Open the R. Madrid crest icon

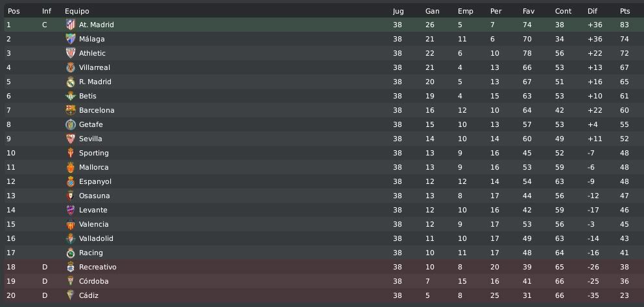coord(71,82)
